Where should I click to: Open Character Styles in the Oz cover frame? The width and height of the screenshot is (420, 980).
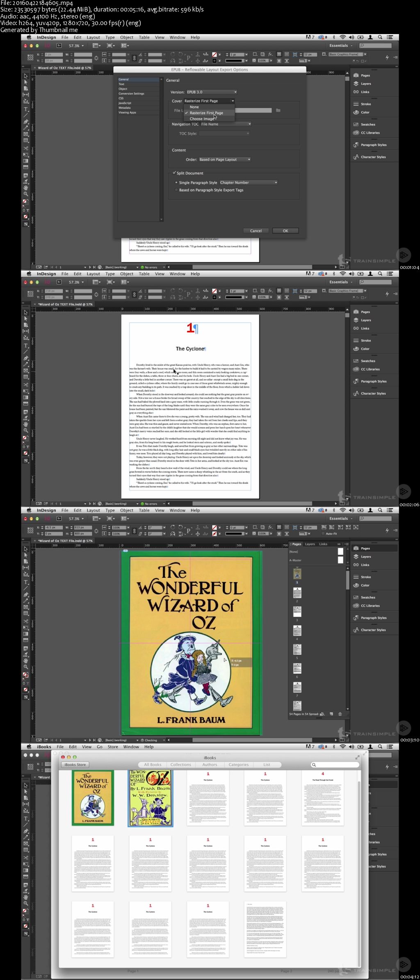(369, 630)
